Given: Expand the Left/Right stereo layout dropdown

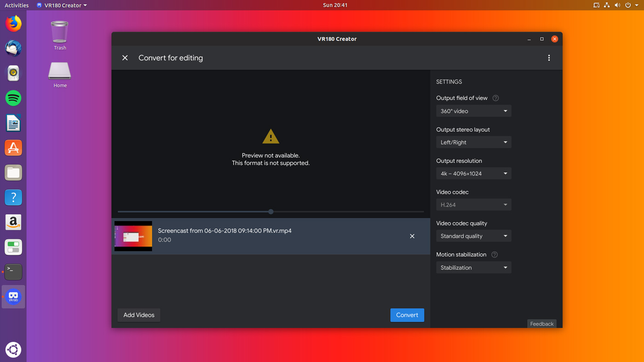Looking at the screenshot, I should pos(473,142).
